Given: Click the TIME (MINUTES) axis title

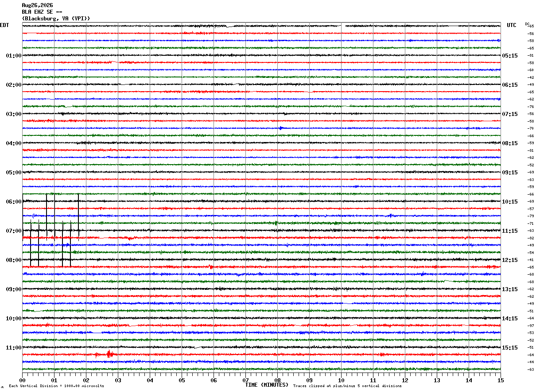Looking at the screenshot, I should tap(267, 385).
